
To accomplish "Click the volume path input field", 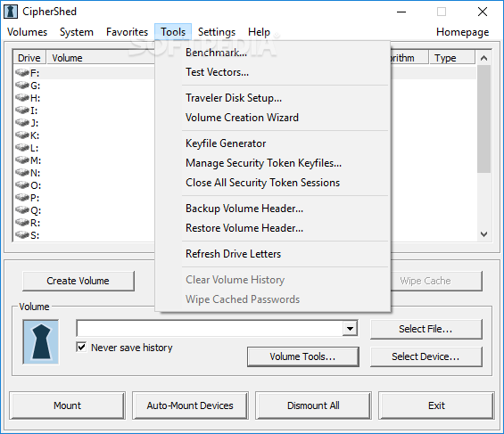I will pos(210,328).
